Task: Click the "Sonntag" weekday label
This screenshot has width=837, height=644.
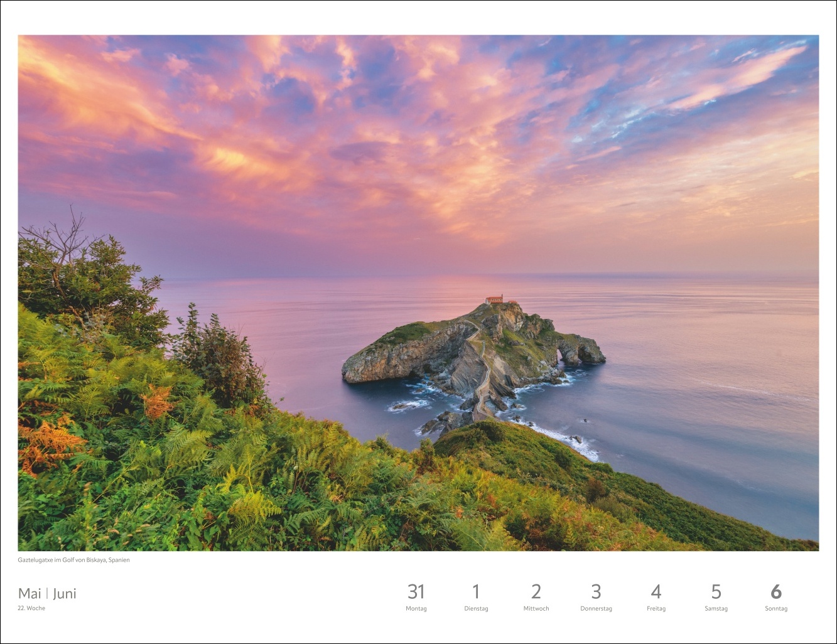Action: [776, 609]
